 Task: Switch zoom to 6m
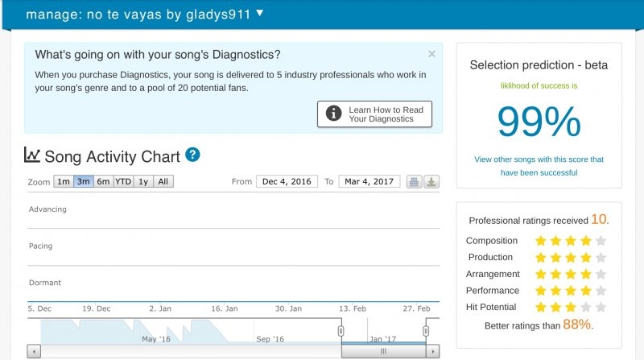coord(103,182)
